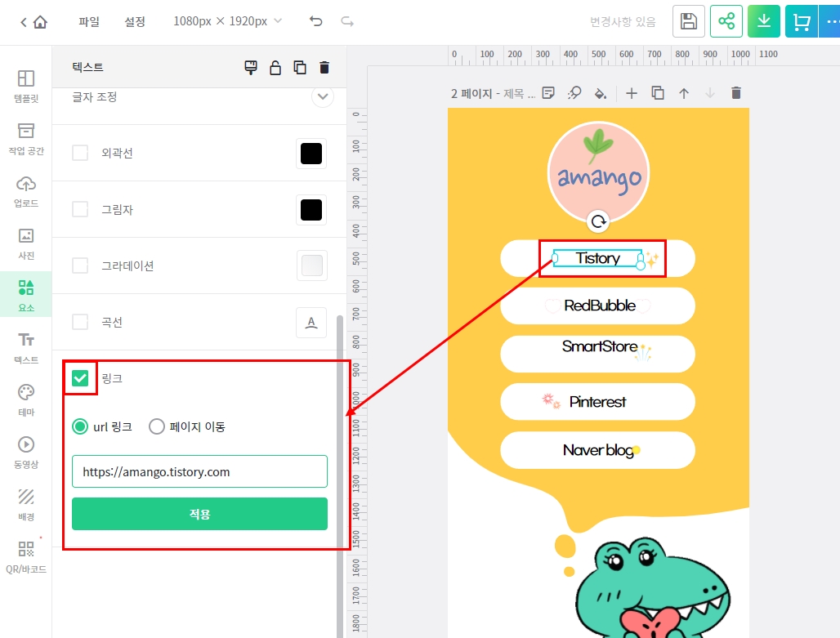Image resolution: width=840 pixels, height=638 pixels.
Task: Select the 페이지 이동 radio button
Action: coord(156,426)
